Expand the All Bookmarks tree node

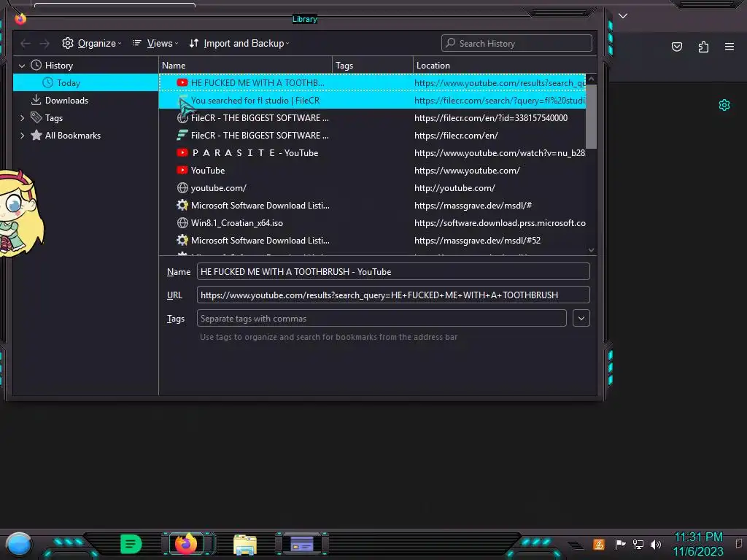point(22,136)
